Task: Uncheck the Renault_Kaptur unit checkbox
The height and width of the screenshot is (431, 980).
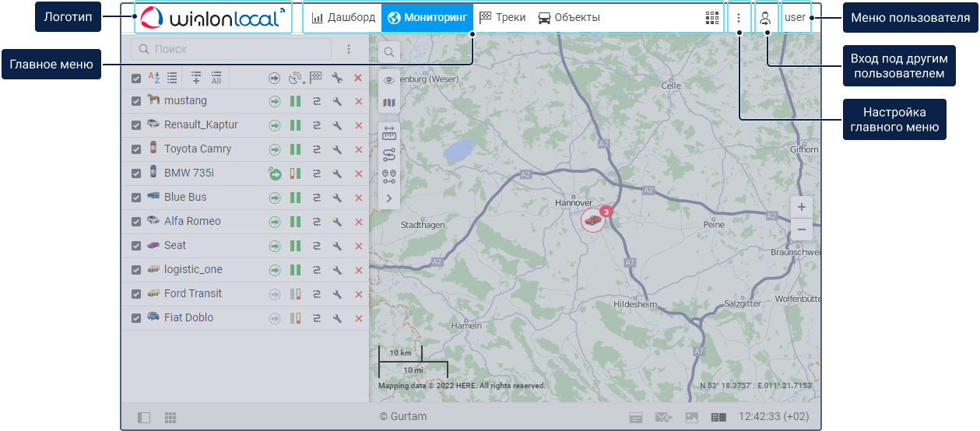Action: click(x=136, y=125)
